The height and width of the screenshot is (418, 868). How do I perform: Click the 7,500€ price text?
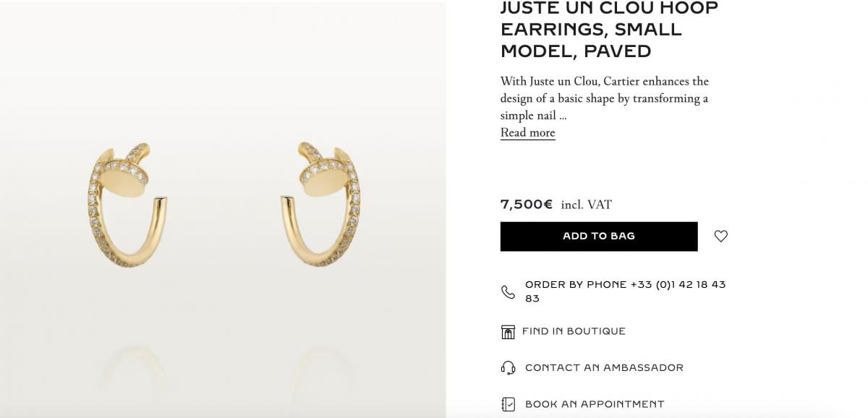tap(526, 205)
